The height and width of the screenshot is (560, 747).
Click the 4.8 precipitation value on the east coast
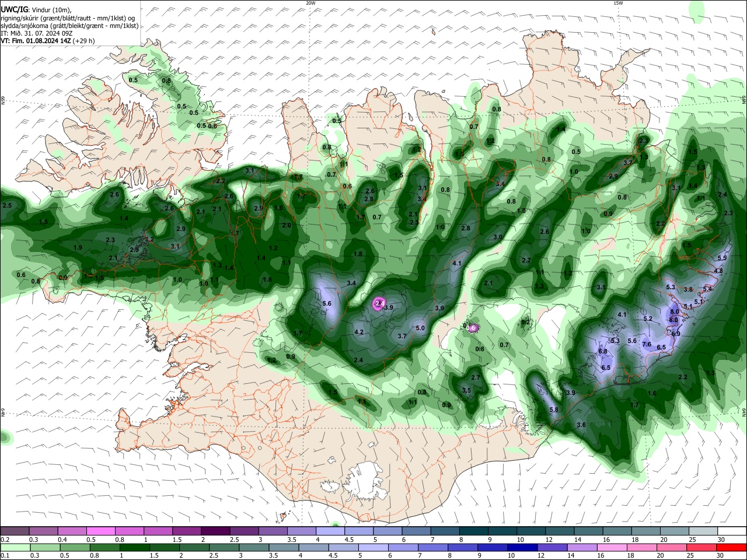[x=718, y=271]
